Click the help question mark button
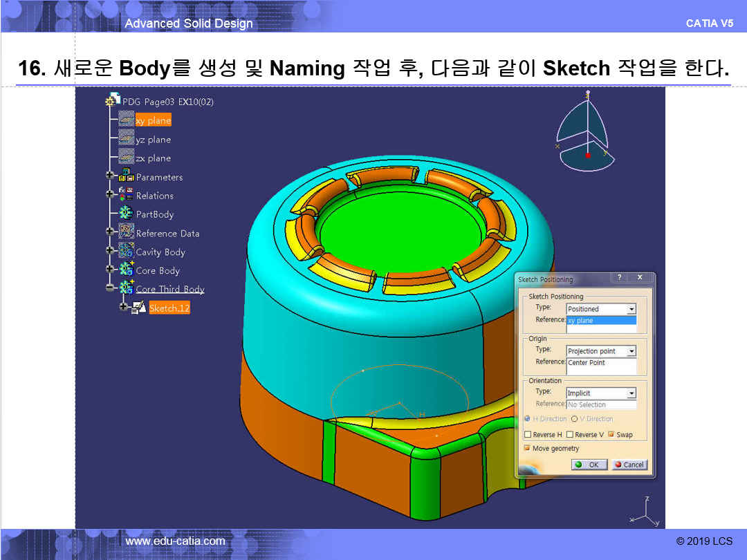This screenshot has height=560, width=747. (619, 278)
